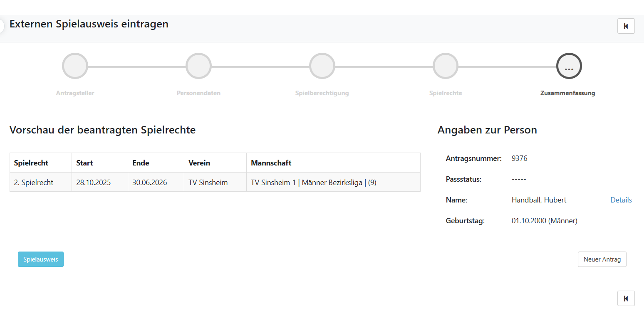Open the Spielberechtigung step circle
Image resolution: width=644 pixels, height=316 pixels.
point(322,66)
